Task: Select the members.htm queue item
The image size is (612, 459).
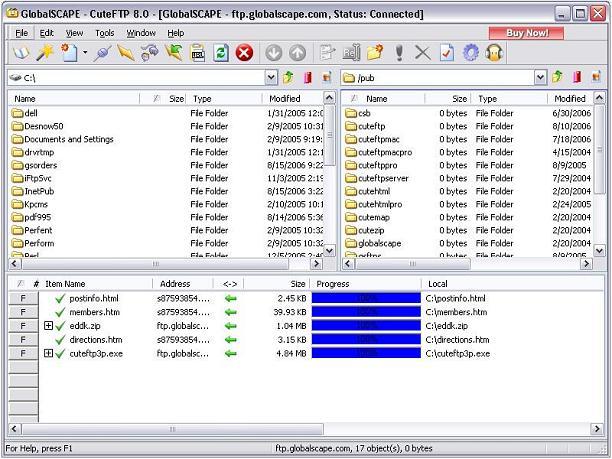Action: tap(94, 312)
